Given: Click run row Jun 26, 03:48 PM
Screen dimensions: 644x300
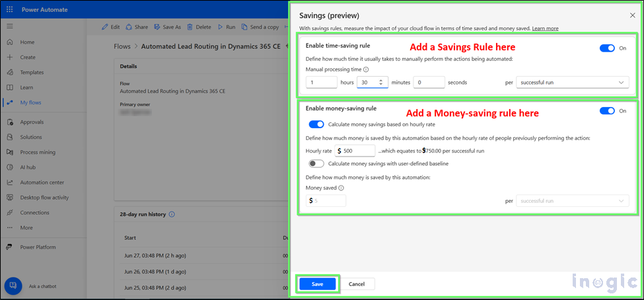Looking at the screenshot, I should coord(155,271).
